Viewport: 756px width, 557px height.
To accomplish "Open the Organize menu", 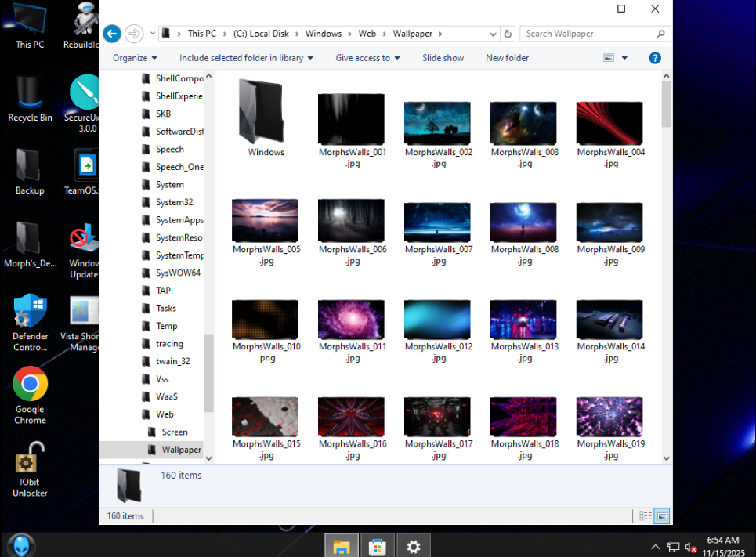I will 135,58.
